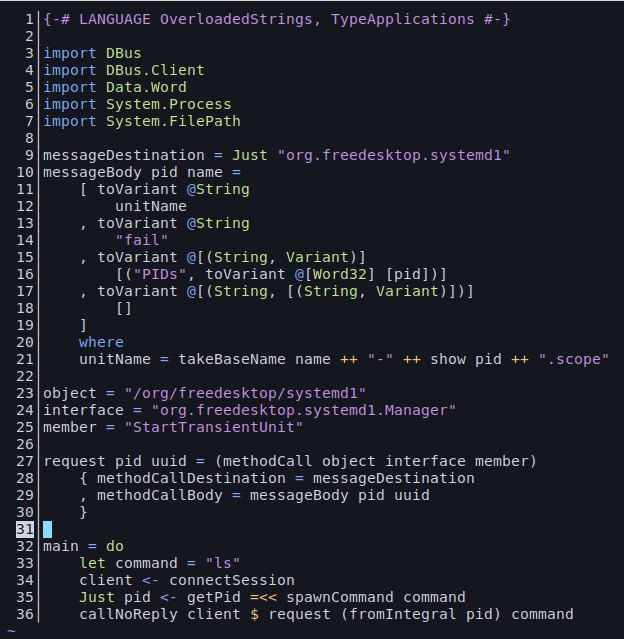
Task: Click 'takeBaseName' on line 21
Action: [232, 359]
